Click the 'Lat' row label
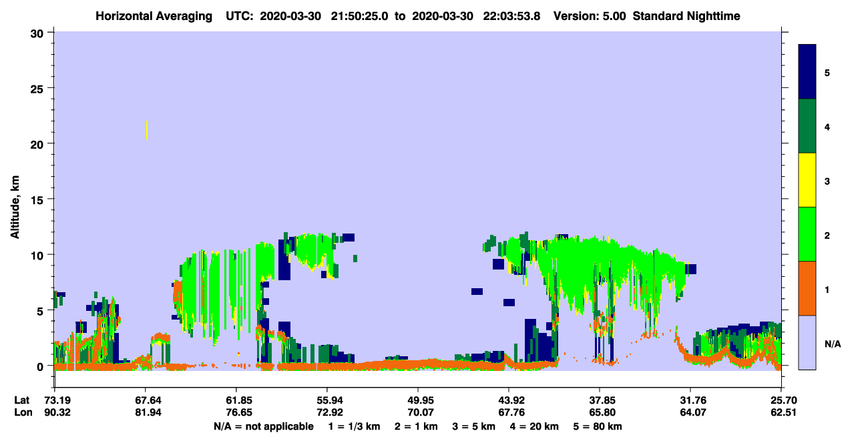The width and height of the screenshot is (868, 445). coord(21,400)
